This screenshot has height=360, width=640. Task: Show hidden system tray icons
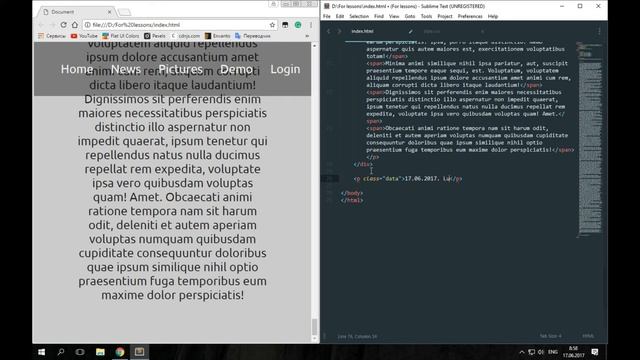coord(522,352)
